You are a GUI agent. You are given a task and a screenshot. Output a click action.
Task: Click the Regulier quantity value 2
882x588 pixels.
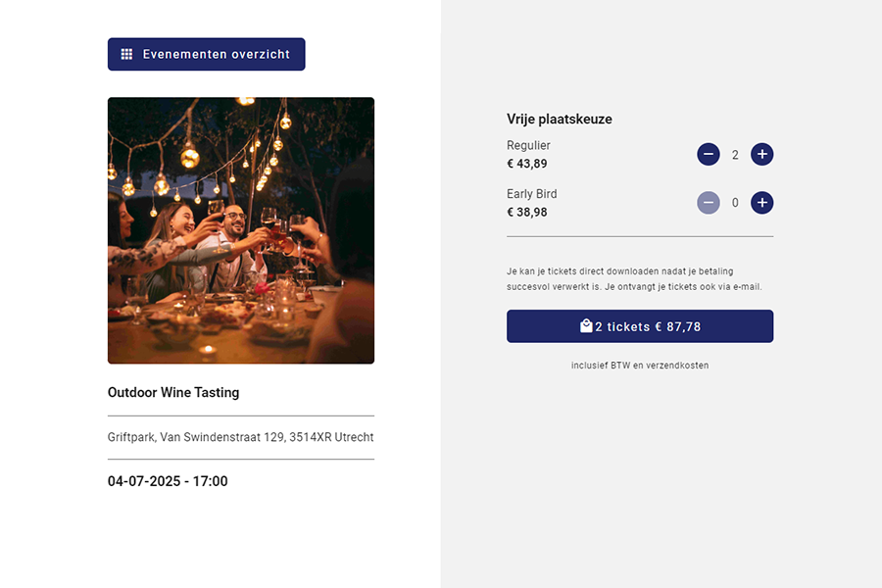pyautogui.click(x=735, y=155)
